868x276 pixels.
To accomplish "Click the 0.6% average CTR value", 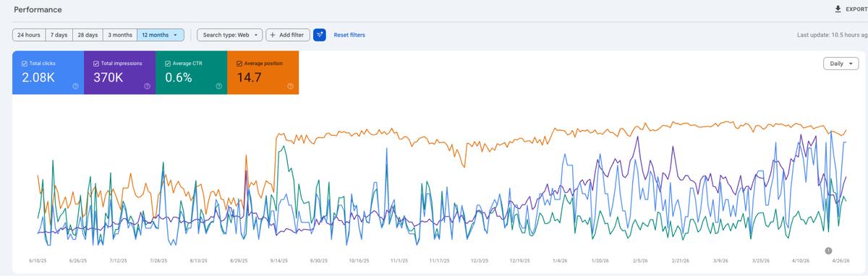I will 179,78.
